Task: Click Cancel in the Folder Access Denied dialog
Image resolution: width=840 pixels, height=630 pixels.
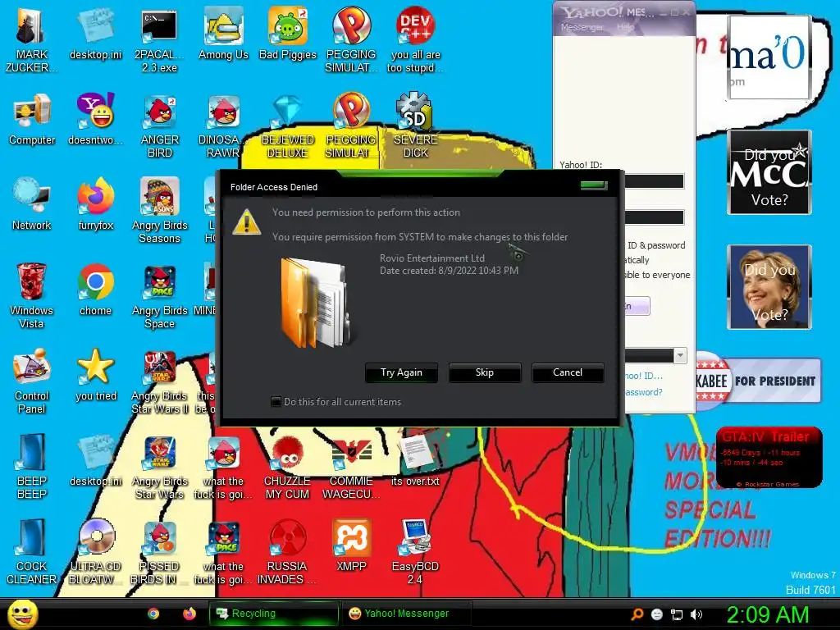Action: tap(568, 372)
